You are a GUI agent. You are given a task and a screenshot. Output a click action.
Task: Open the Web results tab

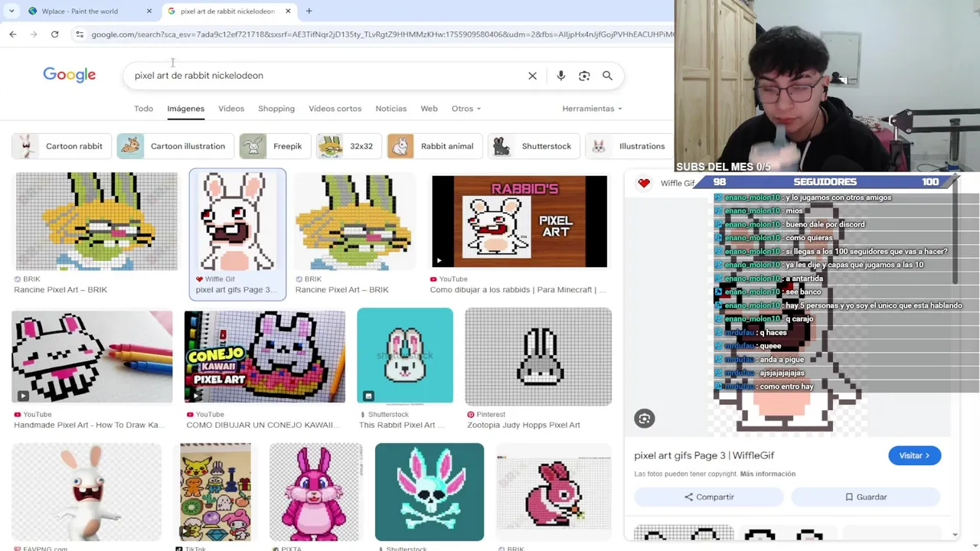(x=429, y=109)
